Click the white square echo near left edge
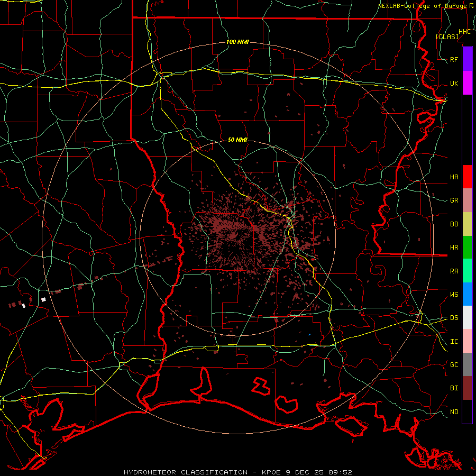The width and height of the screenshot is (476, 476). pos(43,299)
